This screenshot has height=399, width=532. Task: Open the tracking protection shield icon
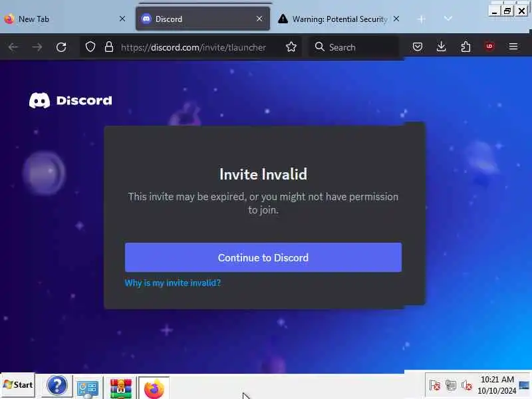[90, 47]
